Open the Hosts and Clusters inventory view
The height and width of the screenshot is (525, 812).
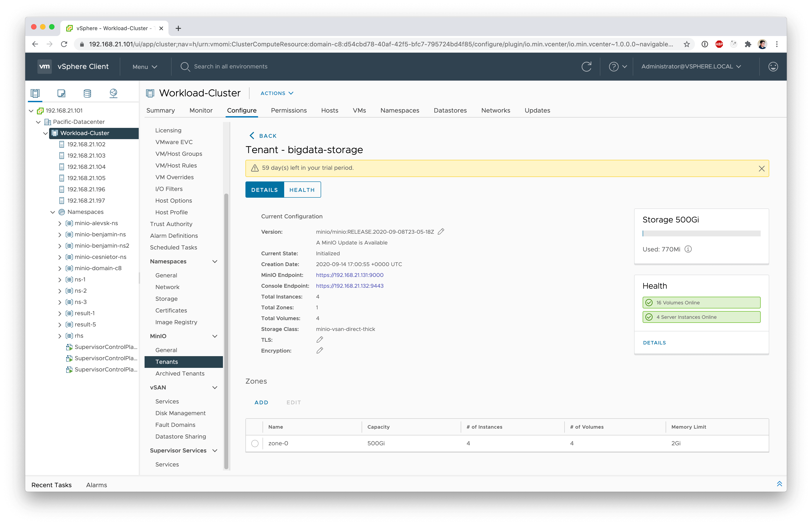point(35,93)
